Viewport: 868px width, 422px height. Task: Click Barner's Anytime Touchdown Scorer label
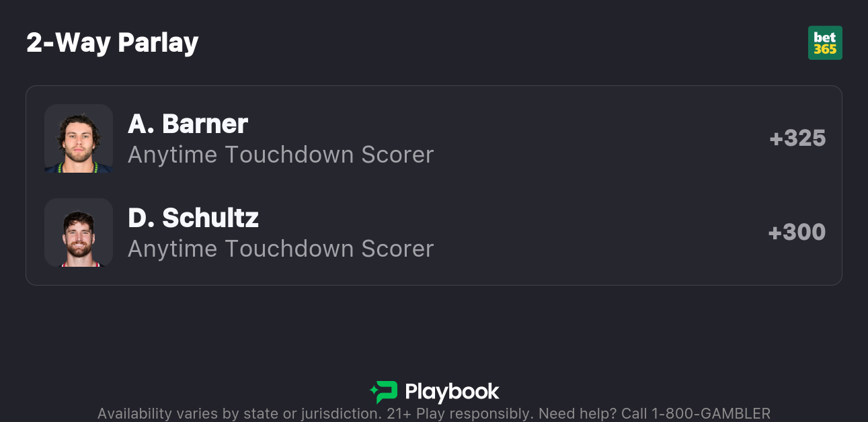[x=280, y=155]
